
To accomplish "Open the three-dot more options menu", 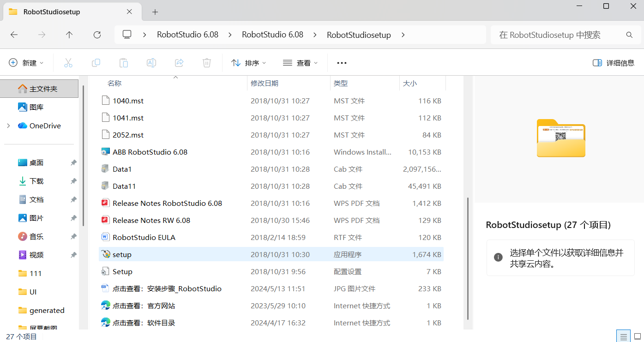I will [x=342, y=63].
